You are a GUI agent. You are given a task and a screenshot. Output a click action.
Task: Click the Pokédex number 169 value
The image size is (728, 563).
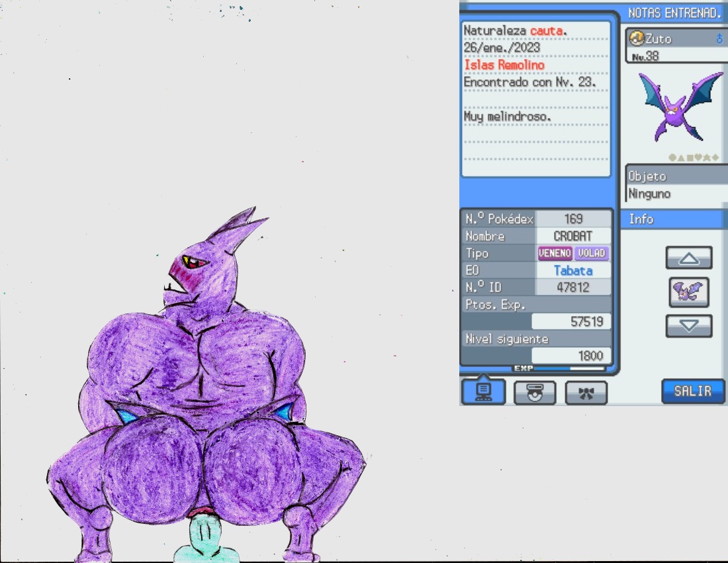click(573, 219)
